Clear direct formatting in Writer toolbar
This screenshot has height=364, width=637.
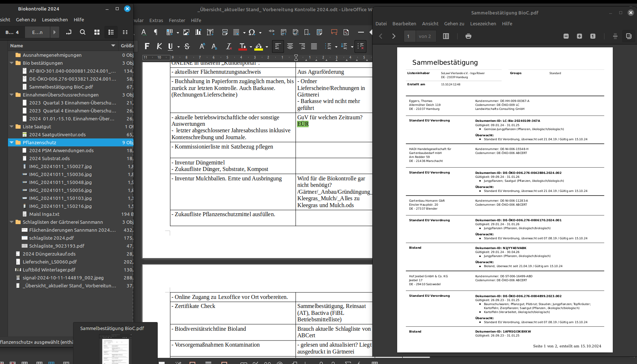229,46
